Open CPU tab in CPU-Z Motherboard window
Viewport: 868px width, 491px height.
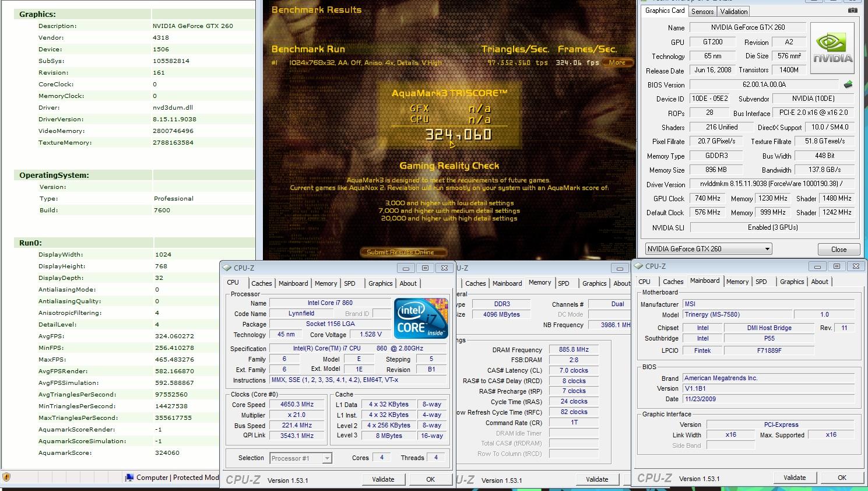[644, 282]
